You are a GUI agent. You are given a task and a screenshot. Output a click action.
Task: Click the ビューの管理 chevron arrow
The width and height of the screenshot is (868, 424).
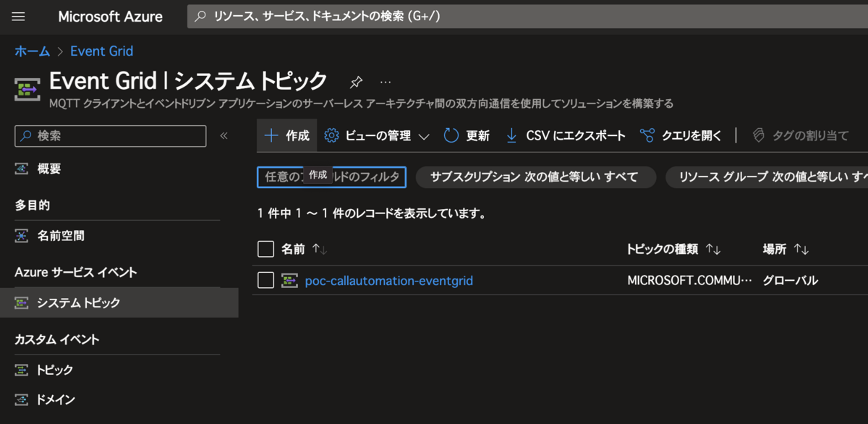[424, 136]
